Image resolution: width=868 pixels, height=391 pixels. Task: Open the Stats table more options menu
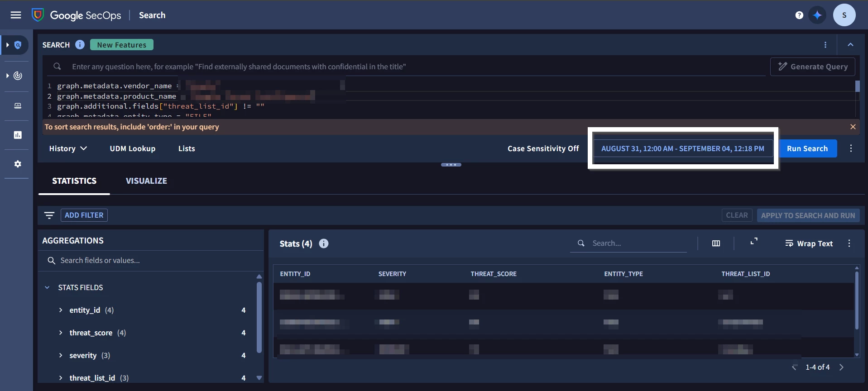point(849,243)
